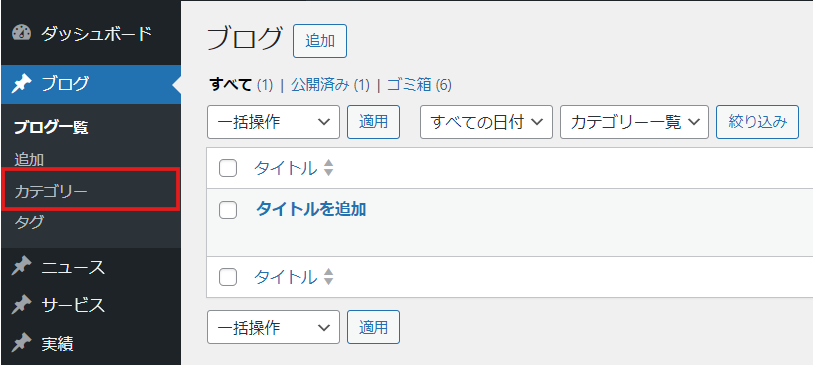Screen dimensions: 813x365
Task: Click sort arrows beside bottom タイトル header
Action: (328, 277)
